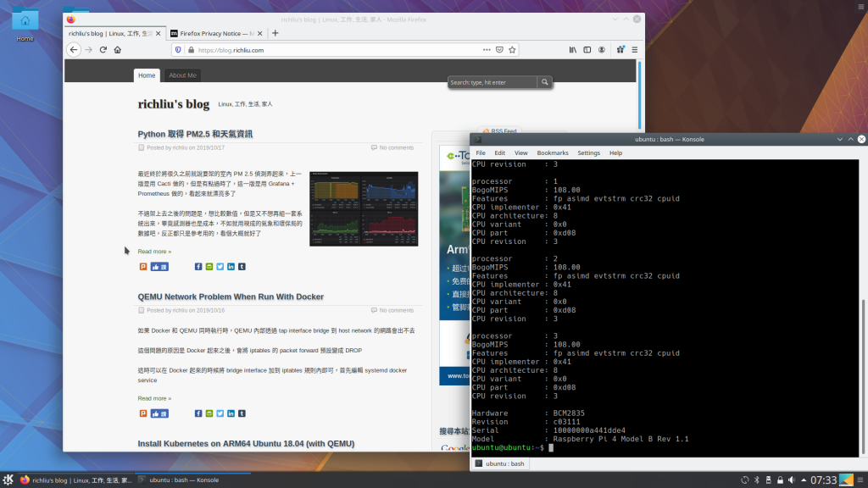Open the Konsole Edit menu
The width and height of the screenshot is (868, 488).
[500, 153]
